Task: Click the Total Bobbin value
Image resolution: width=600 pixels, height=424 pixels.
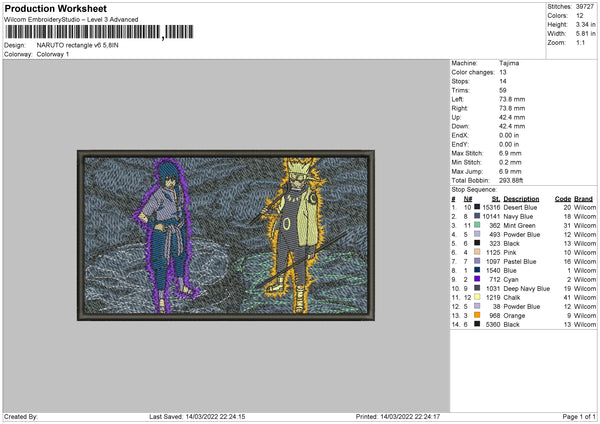Action: [x=511, y=180]
